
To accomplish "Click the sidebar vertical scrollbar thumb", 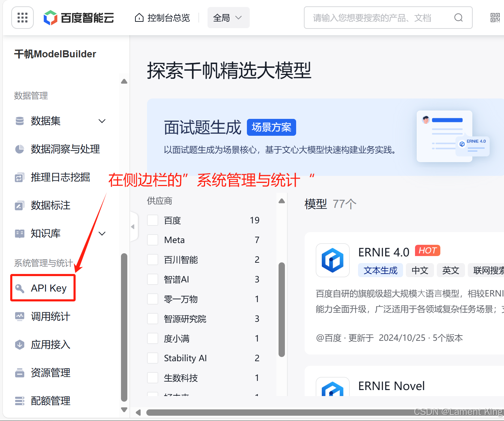I will 124,327.
